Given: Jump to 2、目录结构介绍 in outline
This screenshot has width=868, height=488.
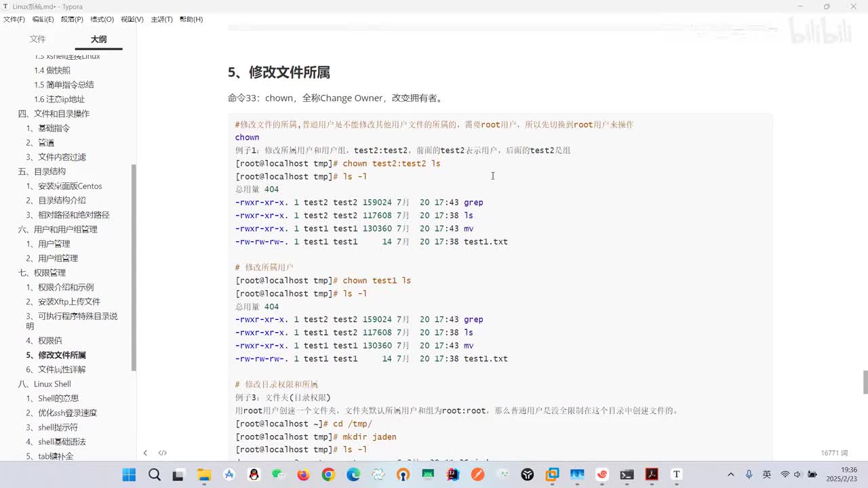Looking at the screenshot, I should pyautogui.click(x=56, y=201).
